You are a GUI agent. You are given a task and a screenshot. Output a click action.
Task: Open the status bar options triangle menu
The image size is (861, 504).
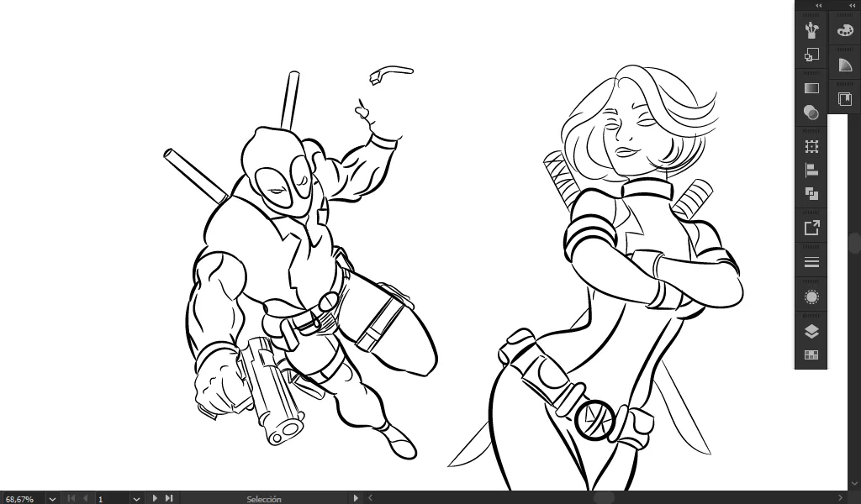point(356,498)
